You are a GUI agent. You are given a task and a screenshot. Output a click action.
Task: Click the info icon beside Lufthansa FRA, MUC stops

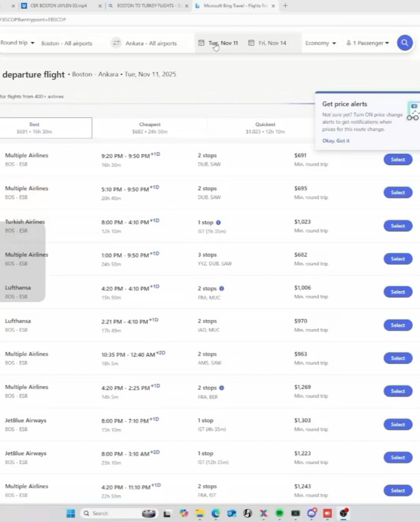[x=222, y=288]
